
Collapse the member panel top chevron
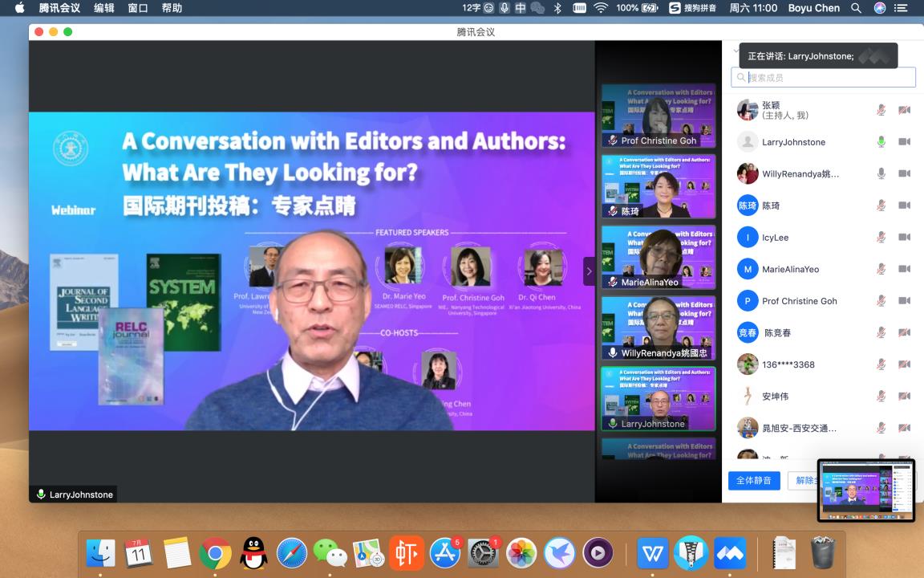[x=736, y=51]
